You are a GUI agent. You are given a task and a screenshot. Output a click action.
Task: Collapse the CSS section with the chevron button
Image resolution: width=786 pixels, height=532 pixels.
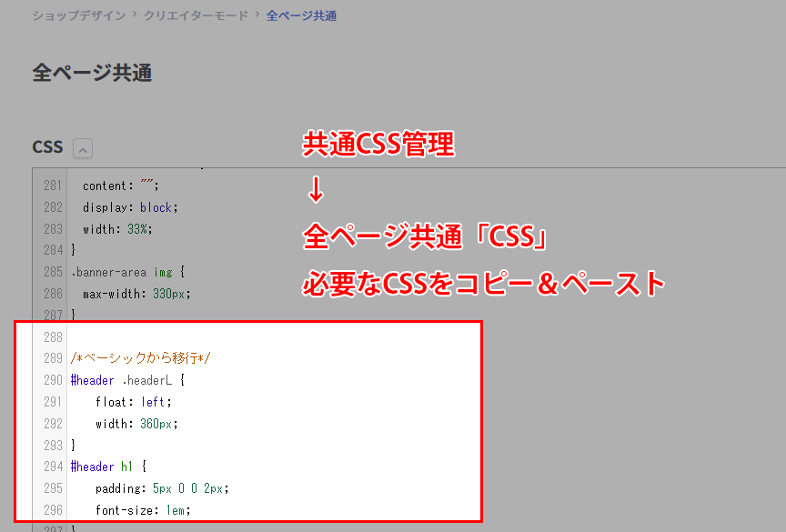pos(83,149)
